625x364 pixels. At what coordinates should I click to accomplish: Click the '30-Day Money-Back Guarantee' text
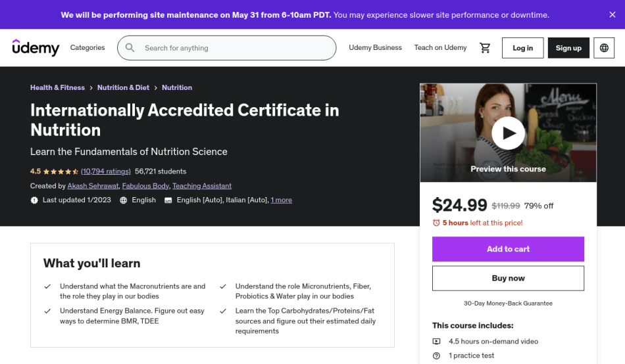(x=508, y=304)
